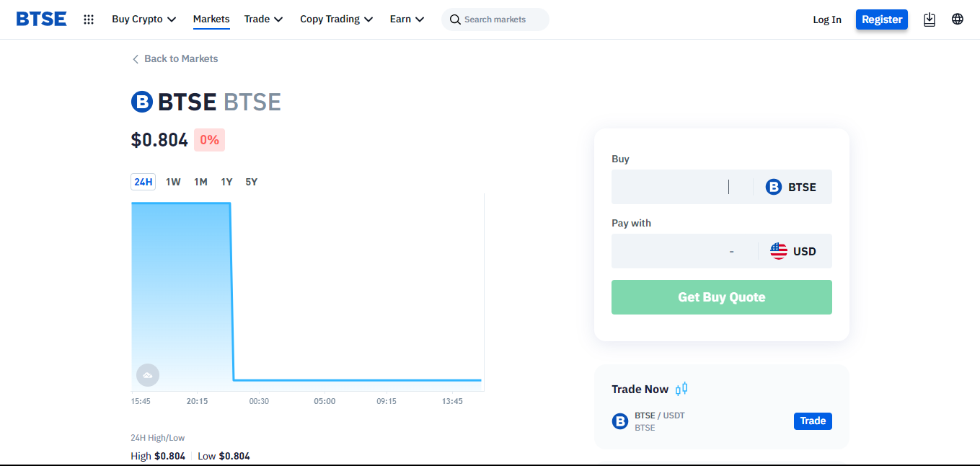Click the $0.804 current price
The width and height of the screenshot is (980, 466).
click(159, 140)
